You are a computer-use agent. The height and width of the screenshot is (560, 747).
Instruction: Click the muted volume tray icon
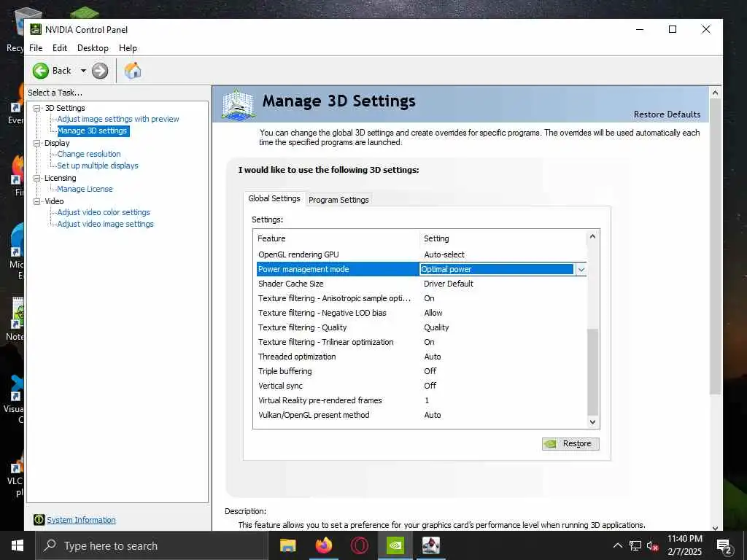click(x=653, y=545)
